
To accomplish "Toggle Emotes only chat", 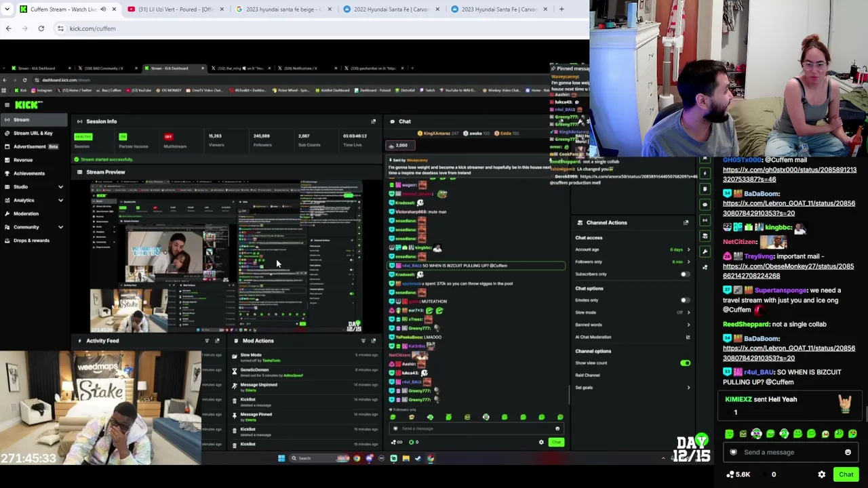I will pos(685,300).
